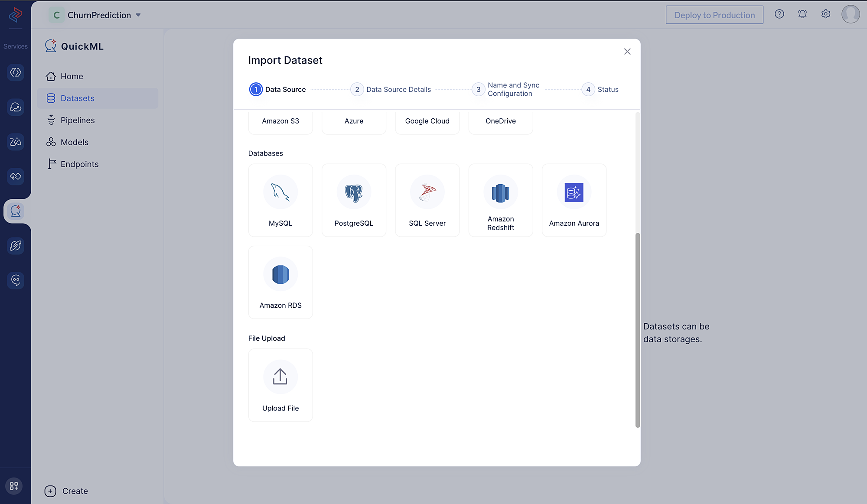Click the close Import Dataset dialog
867x504 pixels.
[x=628, y=52]
